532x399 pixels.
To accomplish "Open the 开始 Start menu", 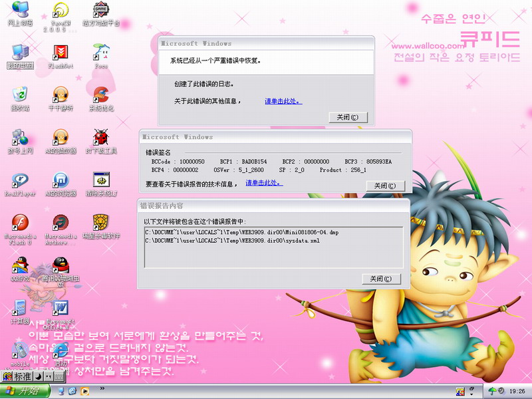I will (25, 391).
